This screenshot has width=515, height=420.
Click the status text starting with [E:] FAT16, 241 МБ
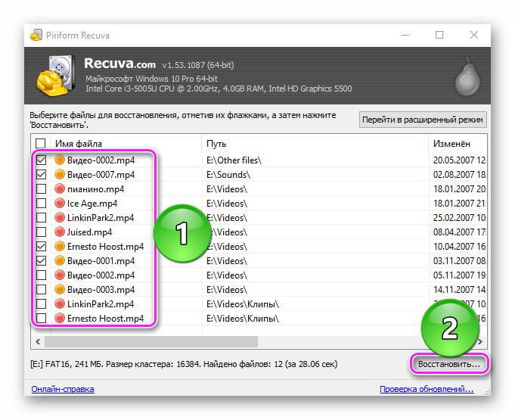pos(184,364)
